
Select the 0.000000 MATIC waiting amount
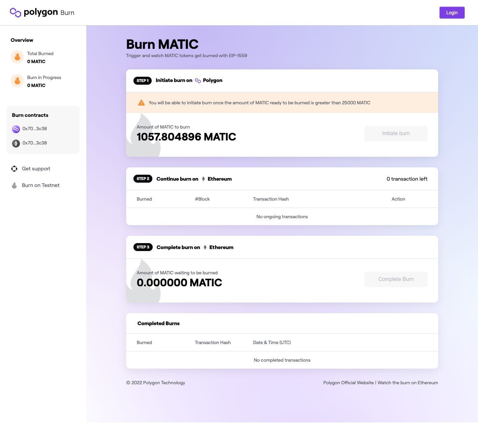179,283
